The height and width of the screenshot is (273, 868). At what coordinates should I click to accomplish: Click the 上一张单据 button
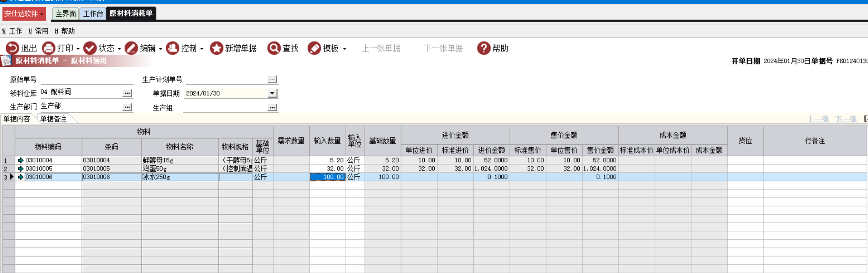(381, 49)
